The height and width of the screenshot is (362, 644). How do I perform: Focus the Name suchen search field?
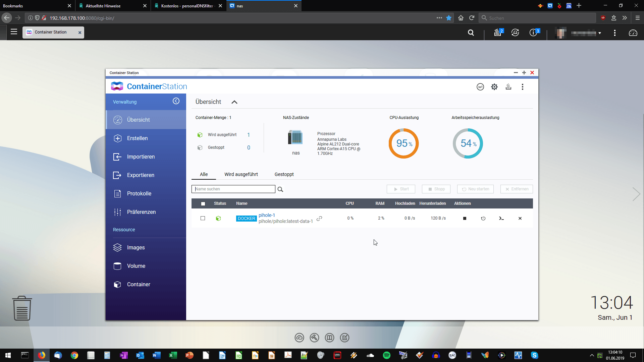coord(233,189)
